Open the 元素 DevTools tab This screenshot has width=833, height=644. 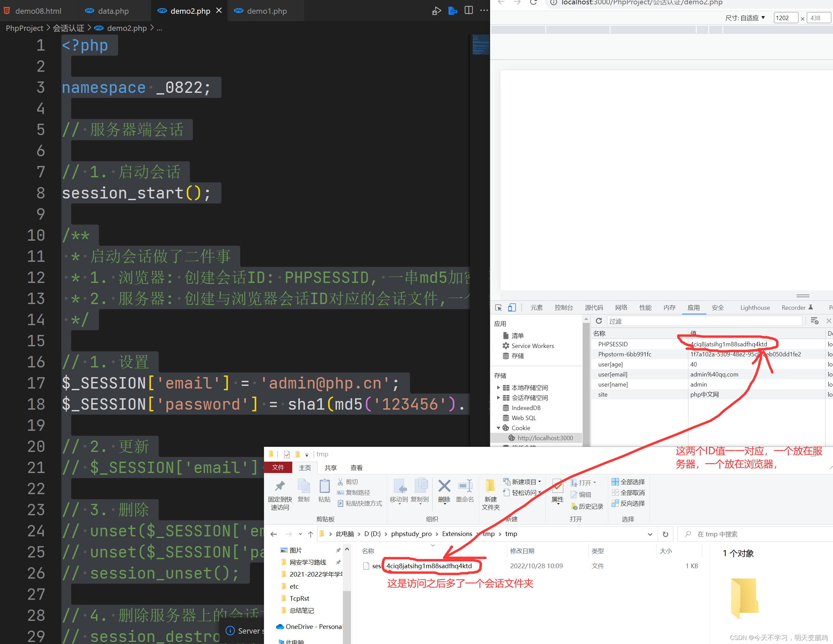(536, 307)
